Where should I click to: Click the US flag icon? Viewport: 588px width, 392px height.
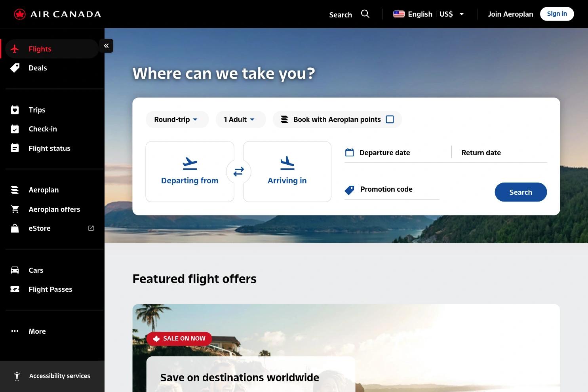(399, 14)
